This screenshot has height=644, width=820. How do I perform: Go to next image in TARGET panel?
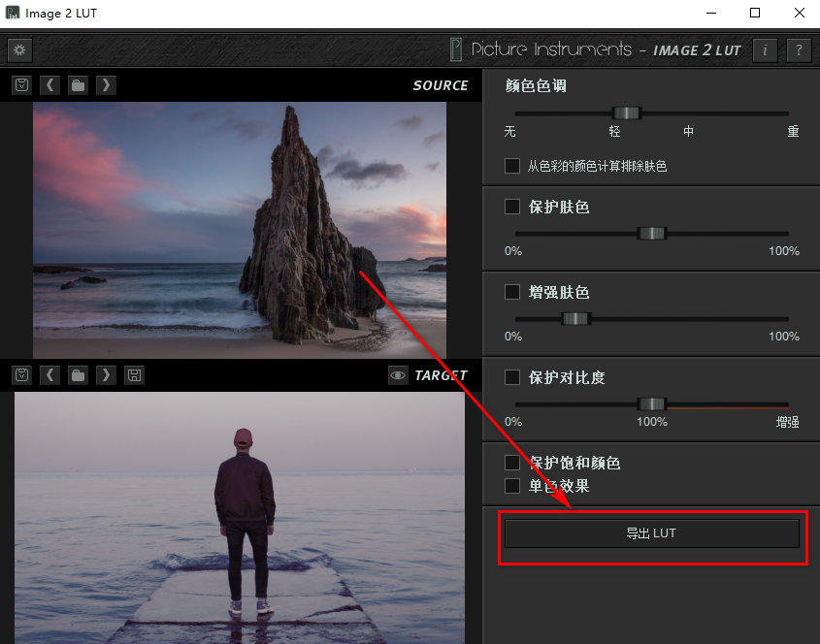pyautogui.click(x=106, y=374)
